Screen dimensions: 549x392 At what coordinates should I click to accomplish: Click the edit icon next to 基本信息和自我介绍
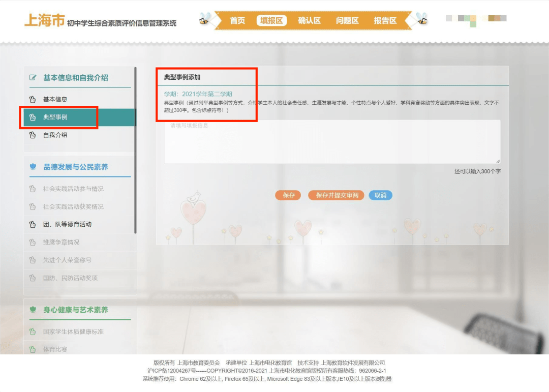click(33, 78)
